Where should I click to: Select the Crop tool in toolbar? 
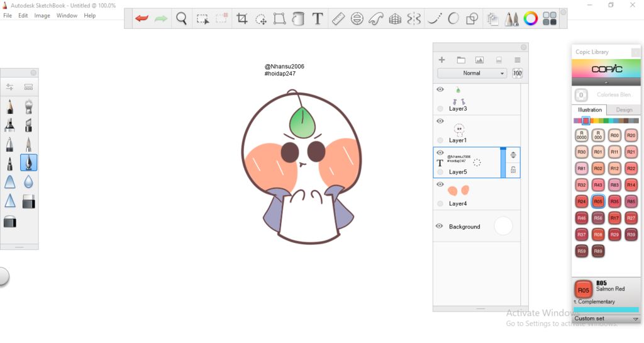[x=241, y=19]
